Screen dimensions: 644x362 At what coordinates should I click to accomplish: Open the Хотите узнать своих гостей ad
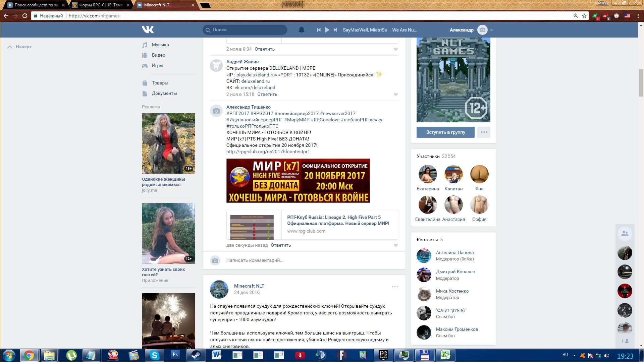(163, 272)
